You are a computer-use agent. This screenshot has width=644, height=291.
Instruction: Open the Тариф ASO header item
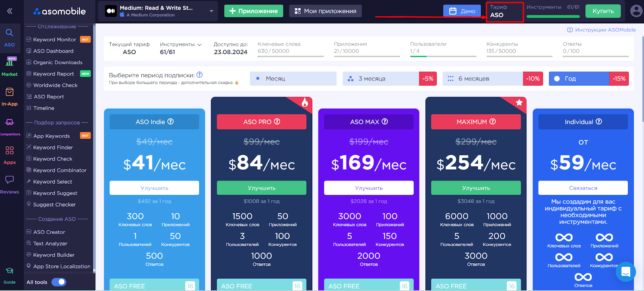coord(505,11)
